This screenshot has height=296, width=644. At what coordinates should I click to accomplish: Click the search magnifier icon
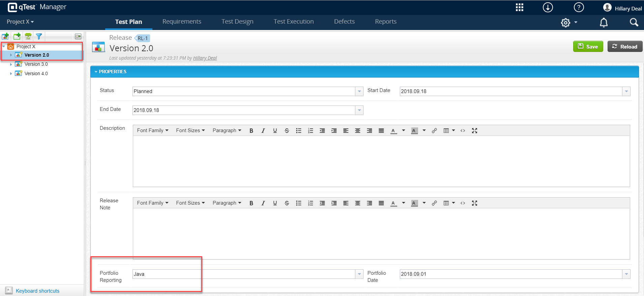pos(634,22)
